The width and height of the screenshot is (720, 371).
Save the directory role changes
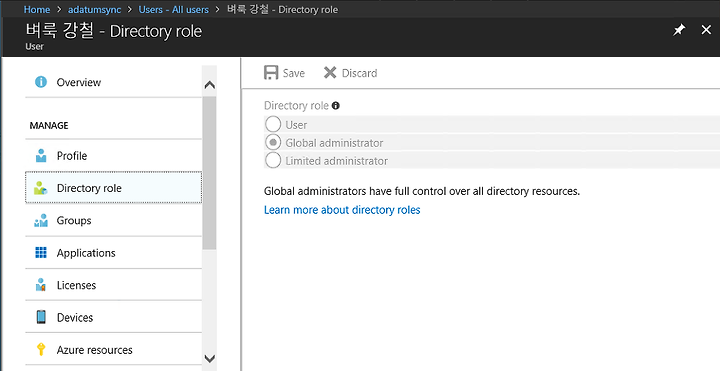(x=284, y=73)
